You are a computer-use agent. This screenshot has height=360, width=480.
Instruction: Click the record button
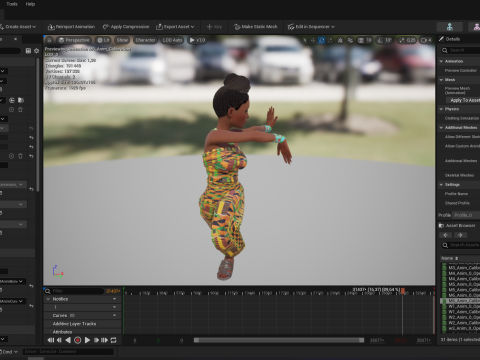(x=77, y=340)
